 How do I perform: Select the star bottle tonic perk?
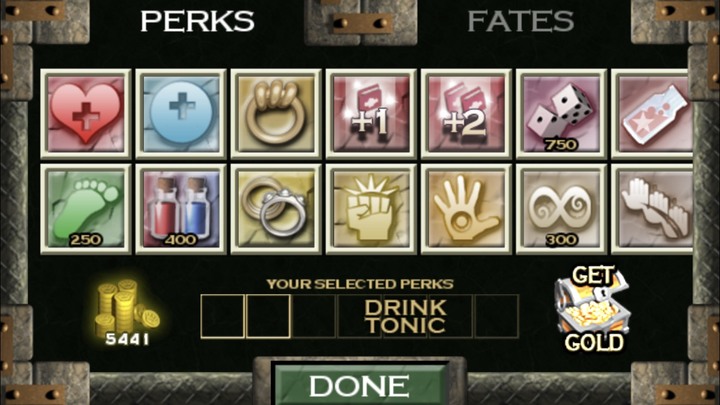652,114
